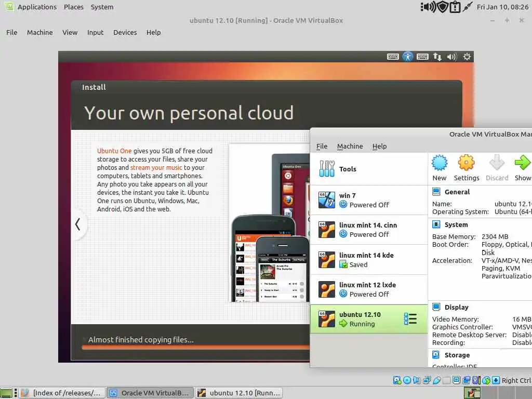Click the shield icon in host system tray
Image resolution: width=532 pixels, height=399 pixels.
coord(443,7)
